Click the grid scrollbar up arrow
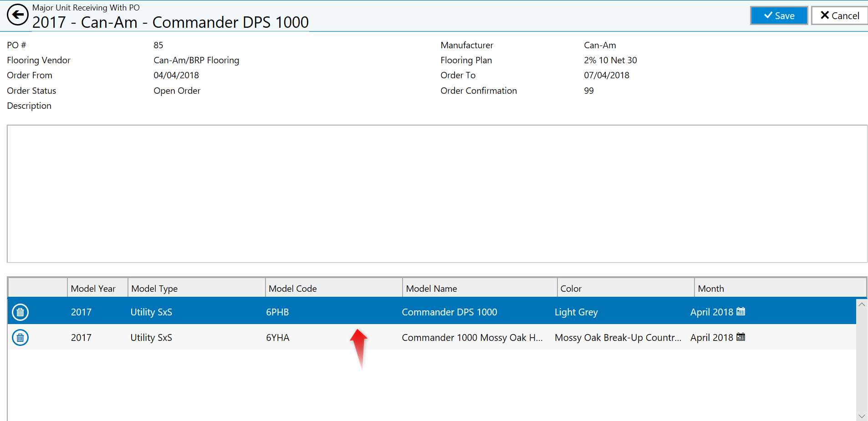Image resolution: width=868 pixels, height=421 pixels. (x=862, y=304)
